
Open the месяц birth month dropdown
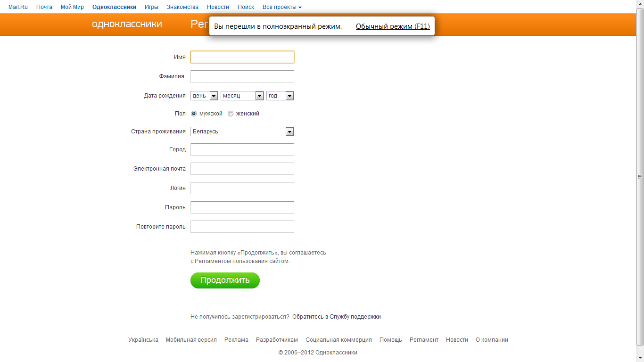pos(242,96)
